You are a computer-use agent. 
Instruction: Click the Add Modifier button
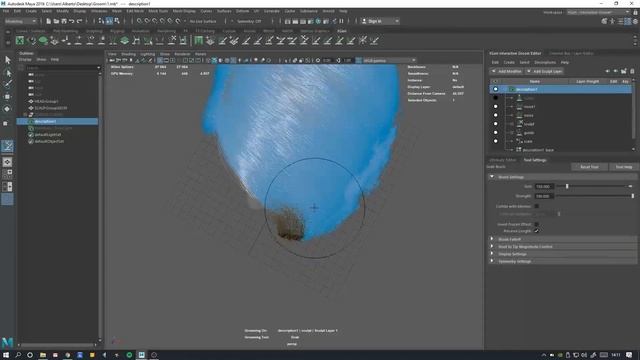click(x=507, y=71)
